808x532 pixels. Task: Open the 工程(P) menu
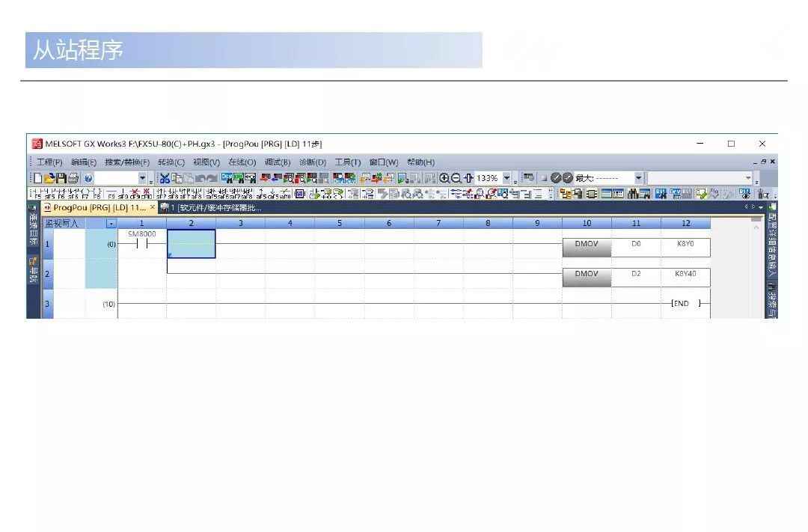point(49,162)
